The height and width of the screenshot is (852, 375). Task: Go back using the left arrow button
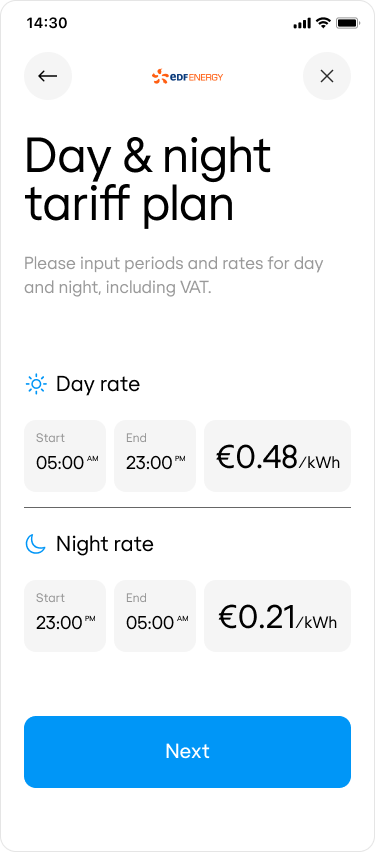48,76
